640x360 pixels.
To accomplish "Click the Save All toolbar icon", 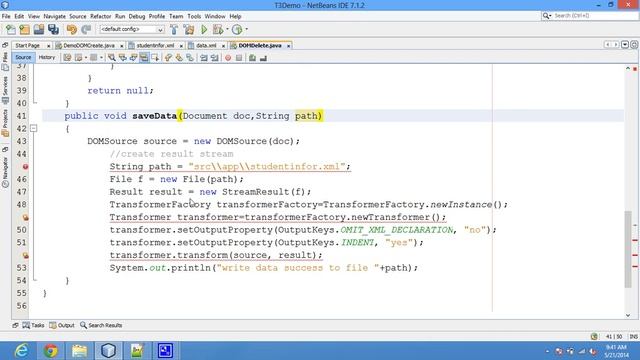I will click(x=53, y=29).
